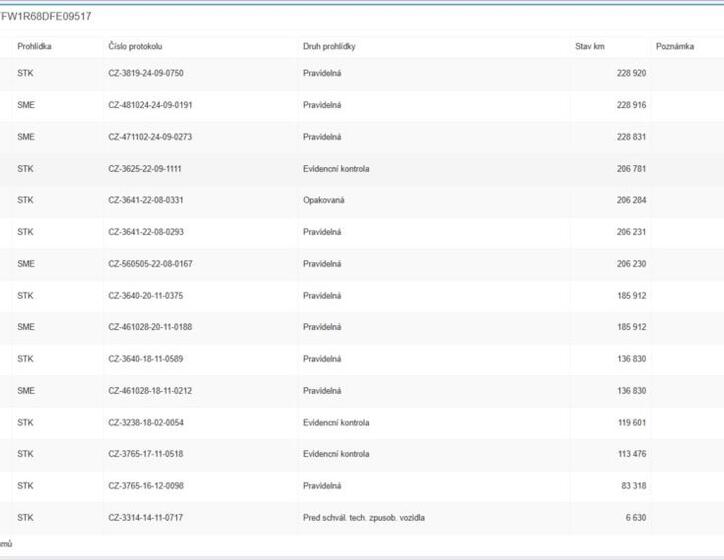This screenshot has width=724, height=560.
Task: Select protocol CZ-3765-17-11-0518 cell
Action: 146,454
